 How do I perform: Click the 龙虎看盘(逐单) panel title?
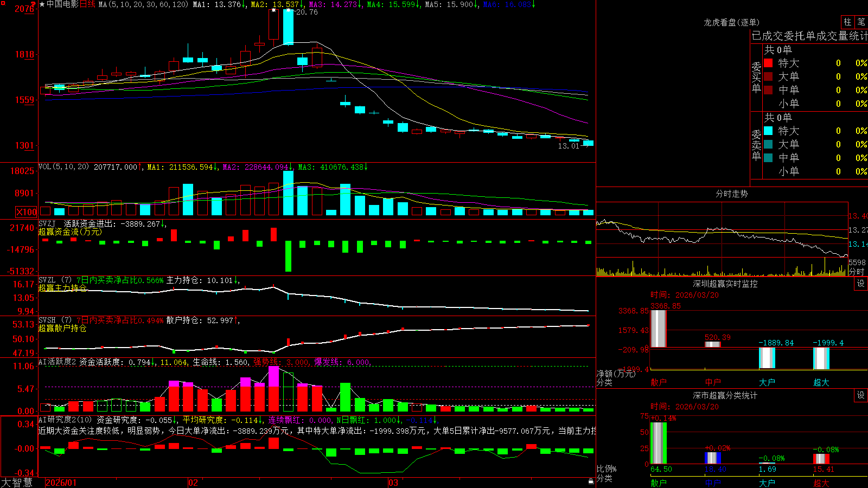731,22
